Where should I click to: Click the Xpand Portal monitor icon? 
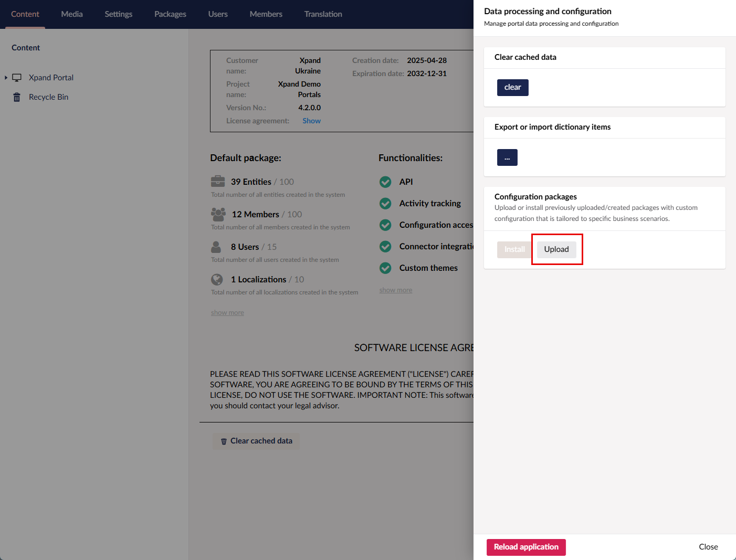coord(17,78)
